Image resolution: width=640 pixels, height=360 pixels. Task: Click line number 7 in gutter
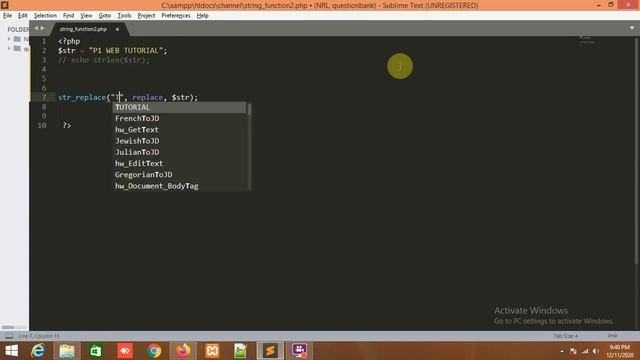[x=44, y=97]
